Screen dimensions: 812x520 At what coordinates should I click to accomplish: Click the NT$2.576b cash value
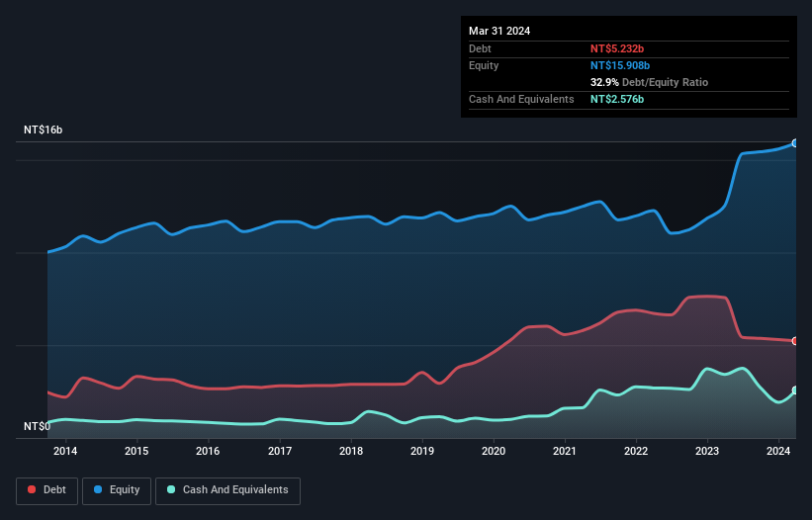point(617,99)
